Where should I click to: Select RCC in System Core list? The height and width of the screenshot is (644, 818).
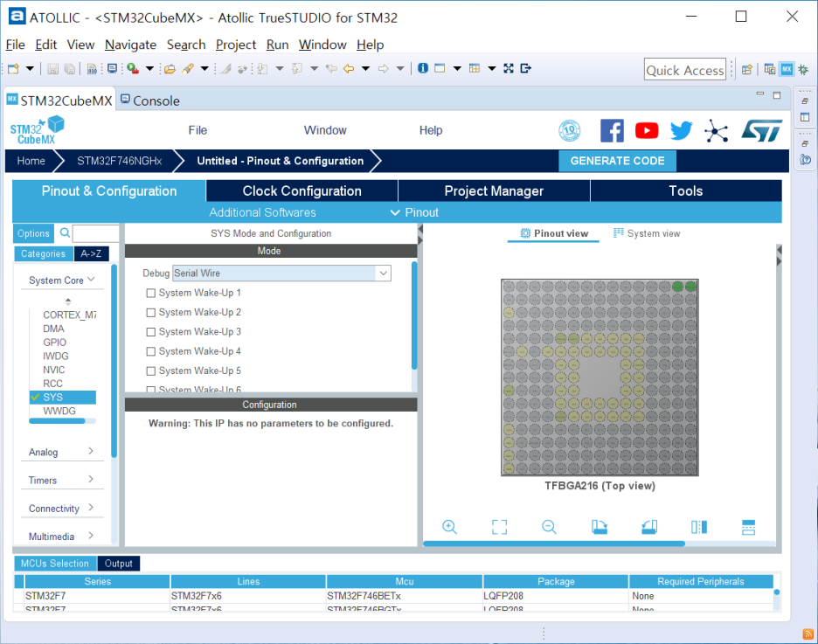52,384
